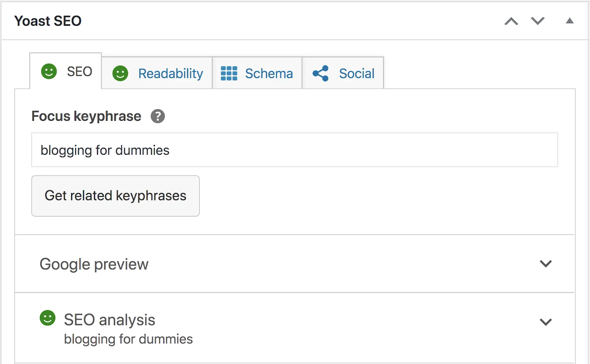Expand Google preview with its chevron
The height and width of the screenshot is (364, 590).
point(546,264)
